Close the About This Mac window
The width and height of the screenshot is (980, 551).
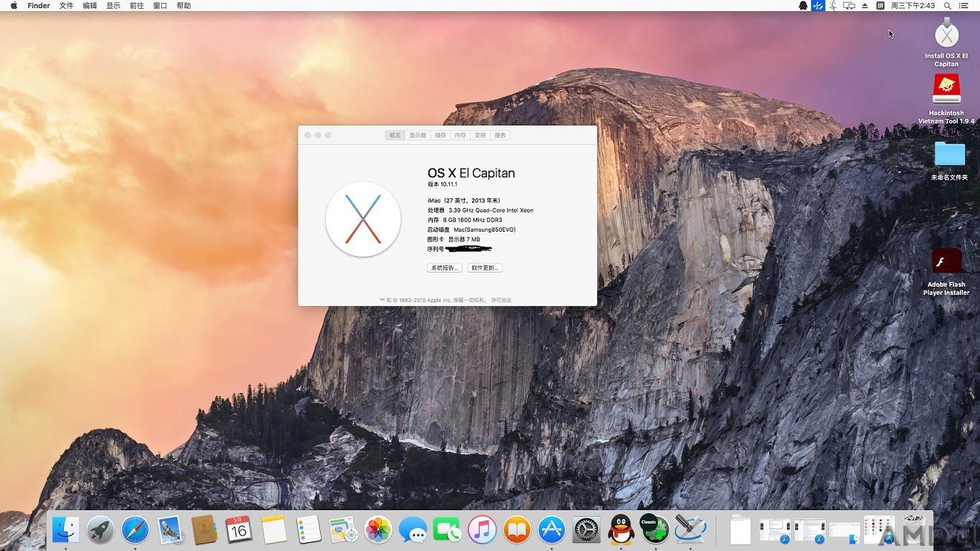(x=307, y=135)
